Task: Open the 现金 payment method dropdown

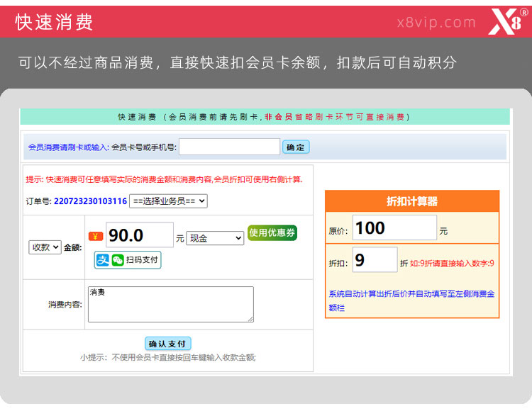Action: (x=215, y=238)
